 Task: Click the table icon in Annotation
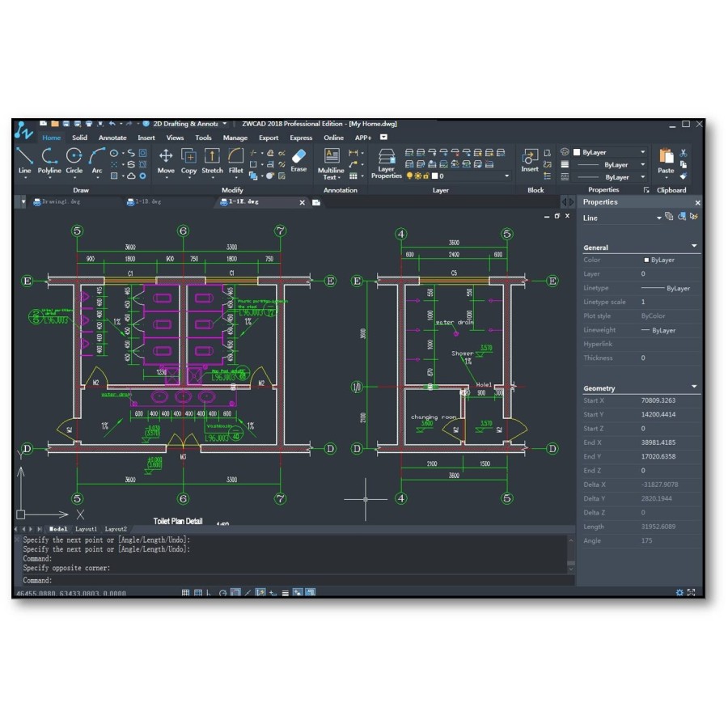tap(353, 176)
